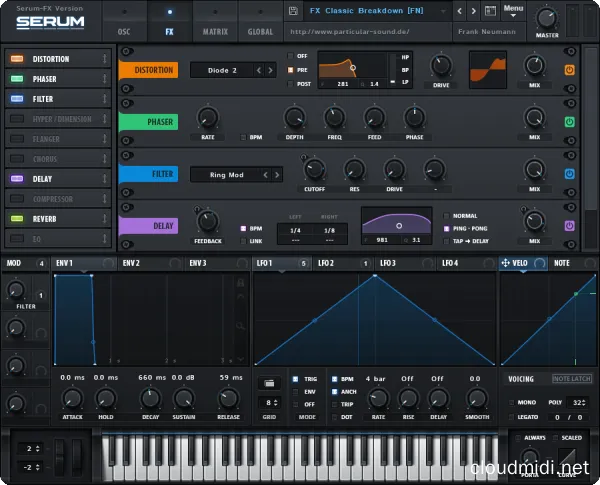Toggle the Phaser power button
This screenshot has height=485, width=600.
(569, 122)
